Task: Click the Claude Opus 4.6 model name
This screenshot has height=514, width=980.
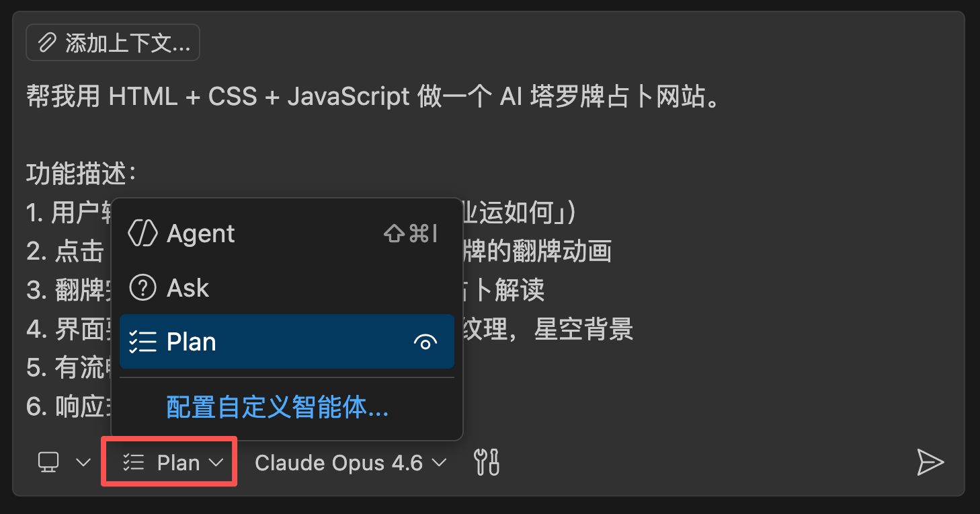Action: pyautogui.click(x=337, y=462)
